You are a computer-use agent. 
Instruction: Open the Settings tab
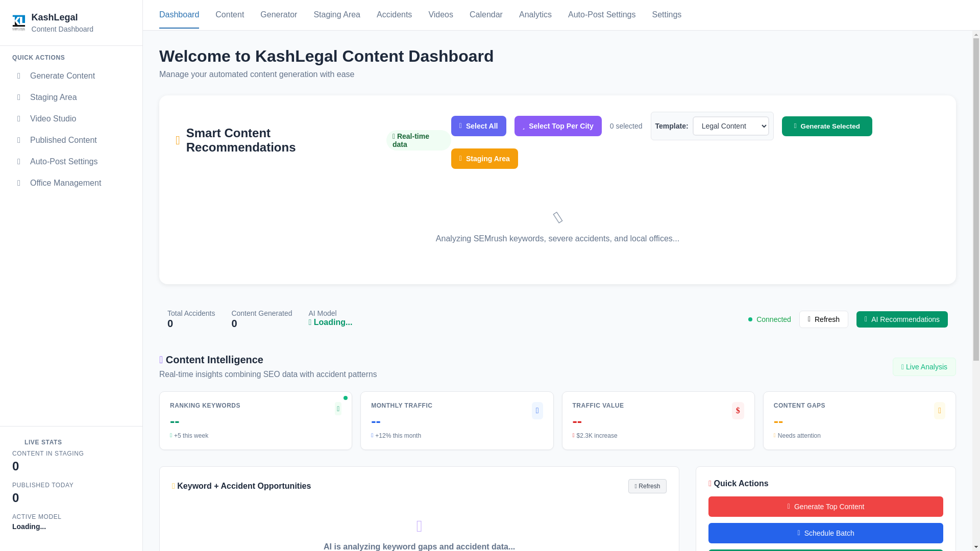666,15
